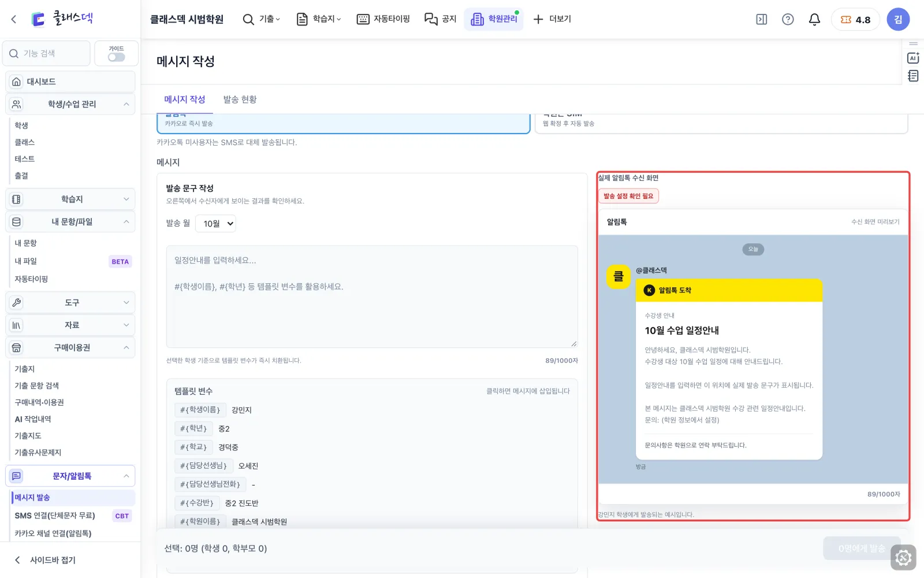Collapse the 문자/알림톡 section

coord(70,476)
